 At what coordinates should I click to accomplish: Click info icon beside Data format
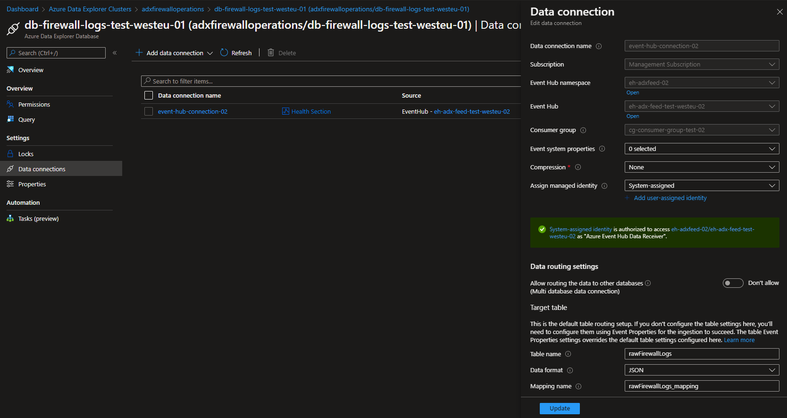coord(570,370)
